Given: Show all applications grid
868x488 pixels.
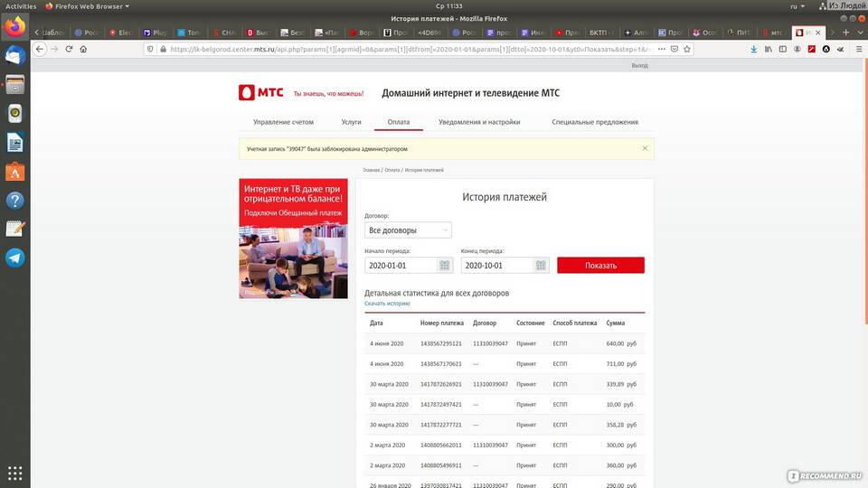Looking at the screenshot, I should [15, 473].
